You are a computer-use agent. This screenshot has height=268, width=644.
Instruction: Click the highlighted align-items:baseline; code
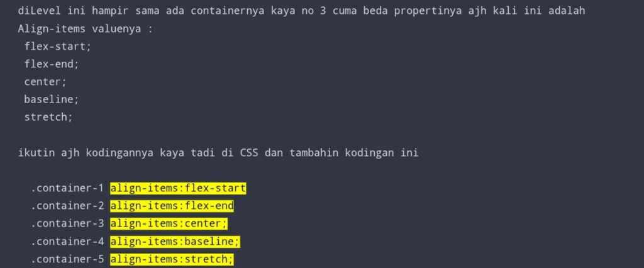pyautogui.click(x=175, y=241)
